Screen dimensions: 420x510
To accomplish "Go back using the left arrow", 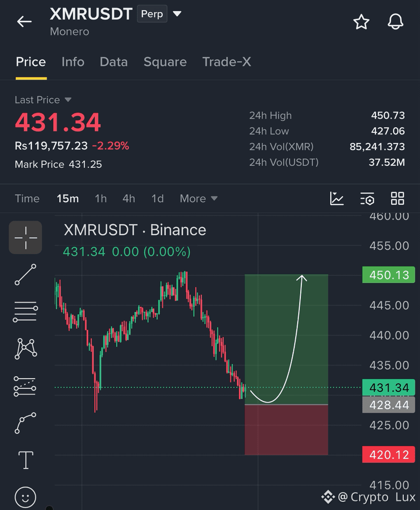I will click(x=24, y=22).
